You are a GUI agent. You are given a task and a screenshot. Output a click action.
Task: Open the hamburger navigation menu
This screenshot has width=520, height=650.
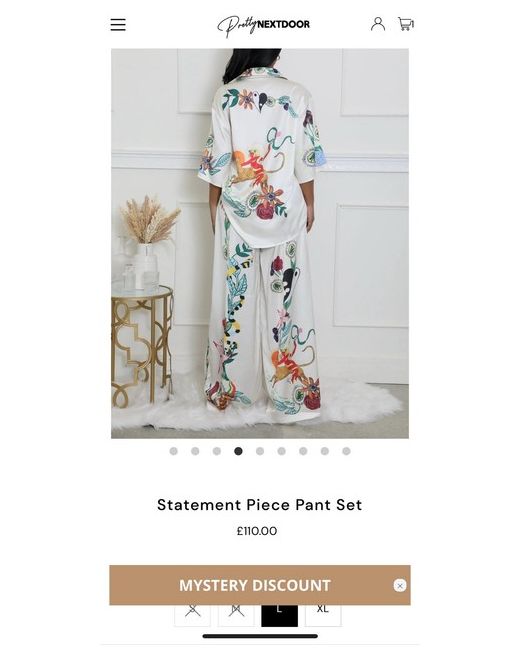click(118, 24)
